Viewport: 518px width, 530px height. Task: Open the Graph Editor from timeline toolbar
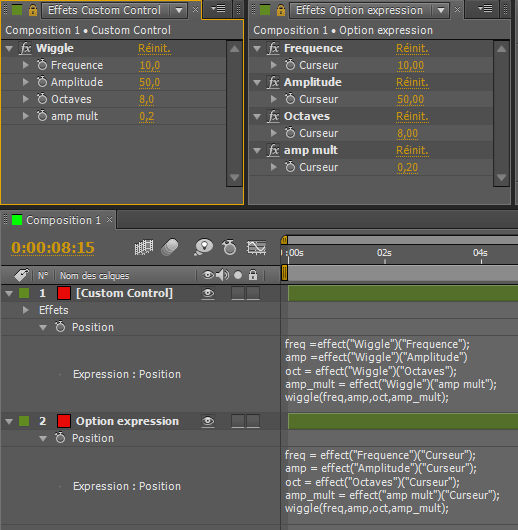[256, 247]
